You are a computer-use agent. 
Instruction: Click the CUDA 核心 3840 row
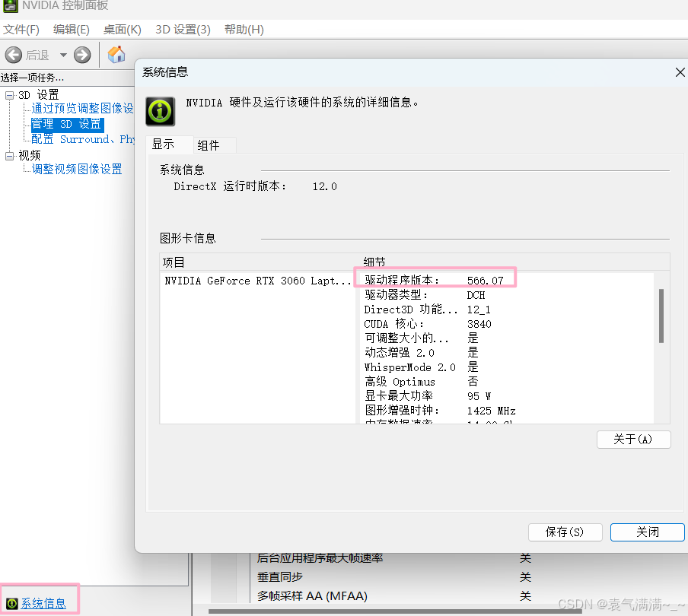[428, 324]
